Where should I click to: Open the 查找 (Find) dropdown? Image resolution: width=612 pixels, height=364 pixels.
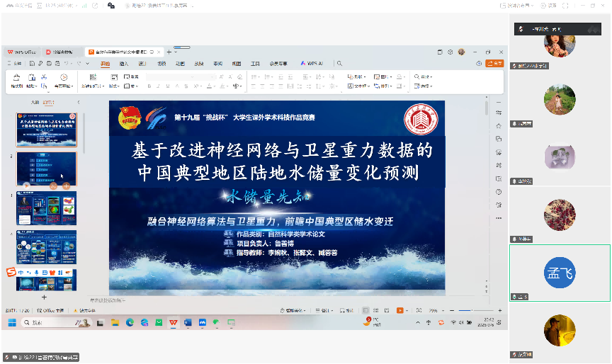(x=423, y=77)
